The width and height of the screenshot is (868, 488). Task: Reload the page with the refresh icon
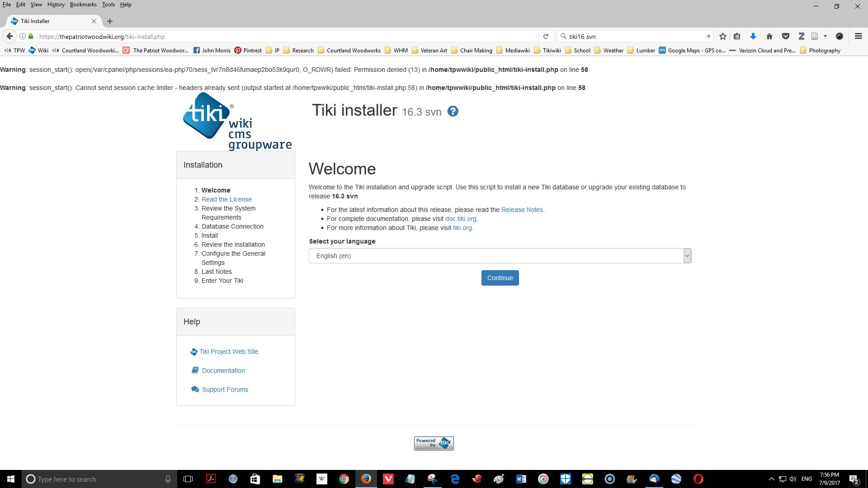click(x=546, y=37)
